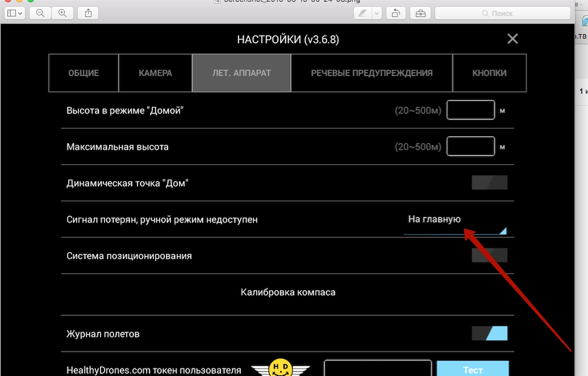Image resolution: width=588 pixels, height=376 pixels.
Task: Disable the Журнал полетов switch
Action: (x=489, y=333)
